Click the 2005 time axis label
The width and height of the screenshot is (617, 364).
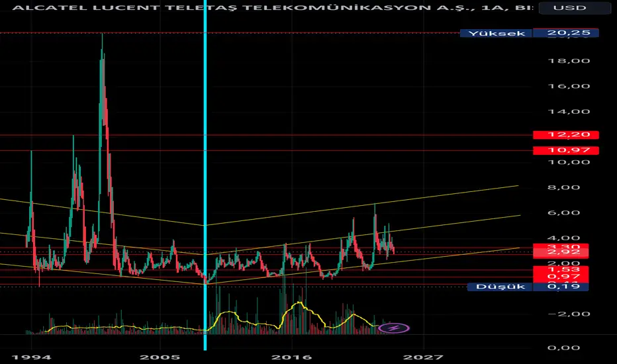pyautogui.click(x=160, y=357)
